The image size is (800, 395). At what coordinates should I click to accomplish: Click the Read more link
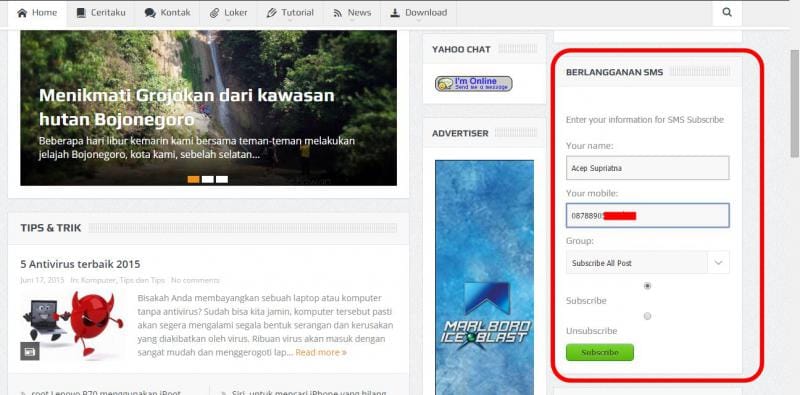321,352
